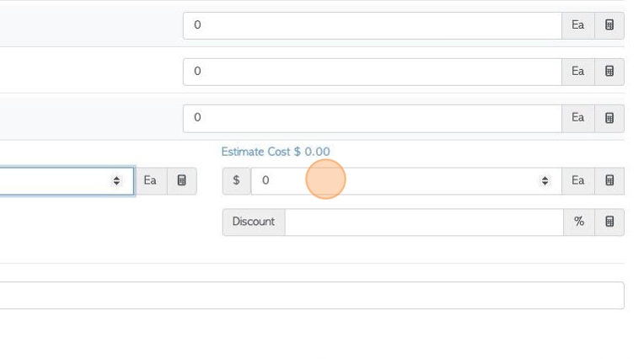
Task: Click the spinner arrows in the dollar price field
Action: [545, 180]
